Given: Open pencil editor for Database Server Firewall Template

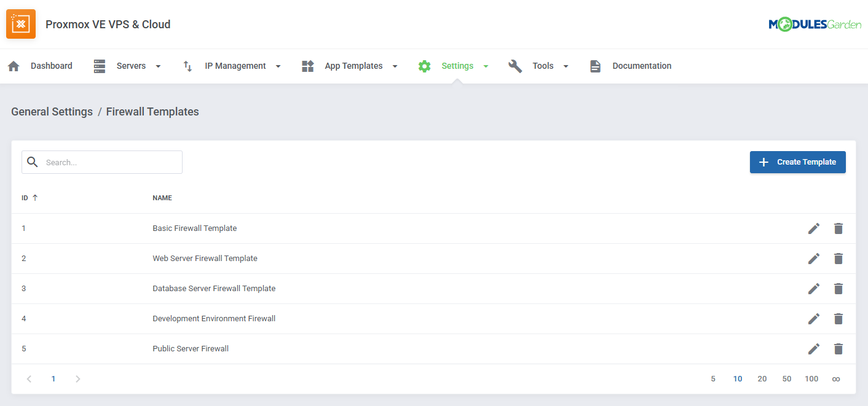Looking at the screenshot, I should tap(813, 288).
